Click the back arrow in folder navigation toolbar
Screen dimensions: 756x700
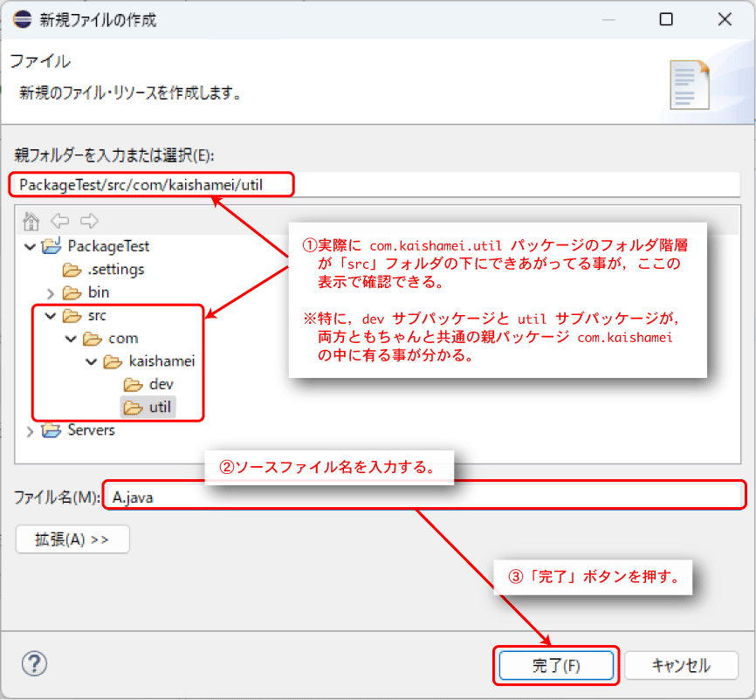coord(59,221)
